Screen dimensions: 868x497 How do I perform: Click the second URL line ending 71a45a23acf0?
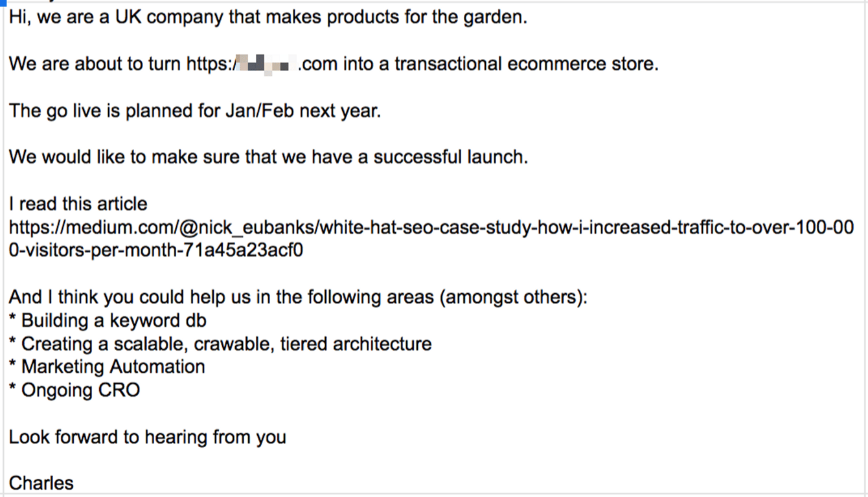pos(155,250)
